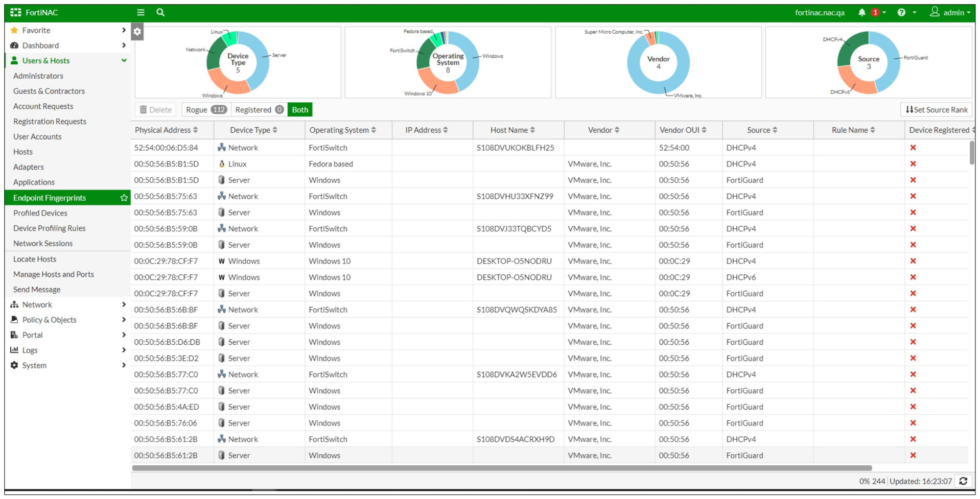This screenshot has height=499, width=980.
Task: Click the Policy & Objects icon
Action: pyautogui.click(x=14, y=320)
